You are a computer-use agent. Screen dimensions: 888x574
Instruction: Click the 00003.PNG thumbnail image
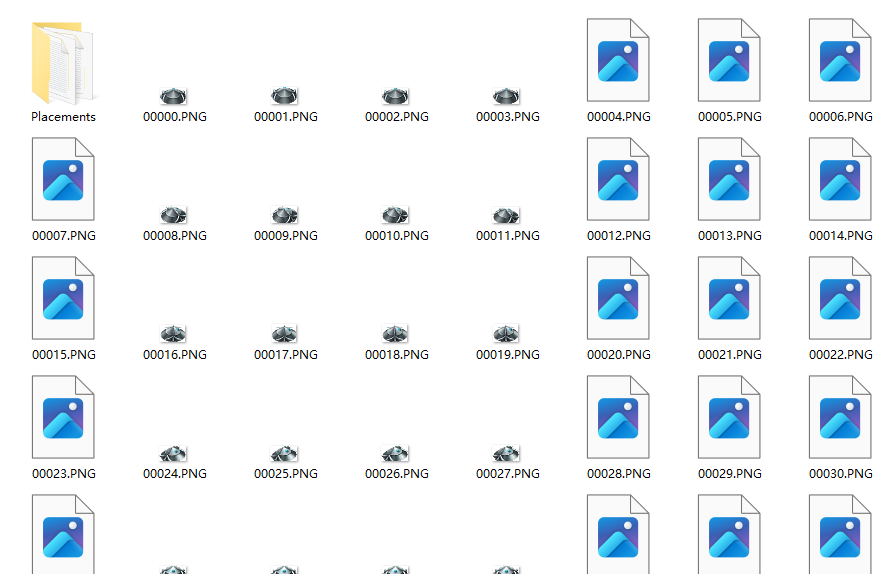tap(507, 96)
